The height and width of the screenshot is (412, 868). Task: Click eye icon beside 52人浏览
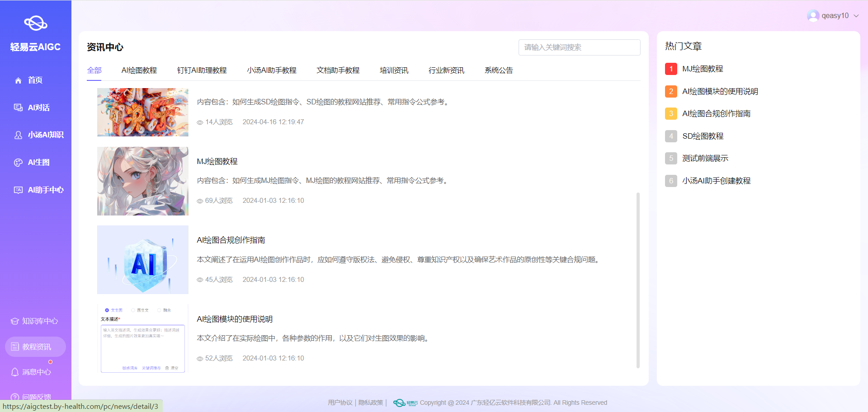coord(200,359)
